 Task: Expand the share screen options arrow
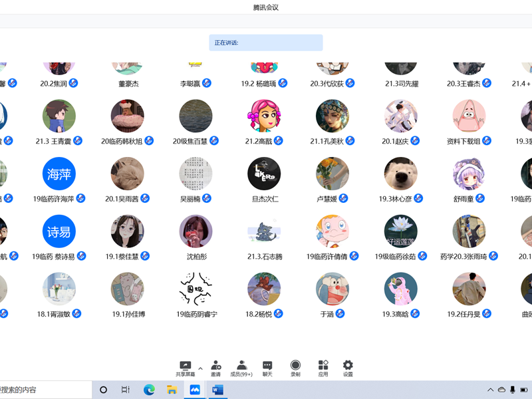coord(201,368)
